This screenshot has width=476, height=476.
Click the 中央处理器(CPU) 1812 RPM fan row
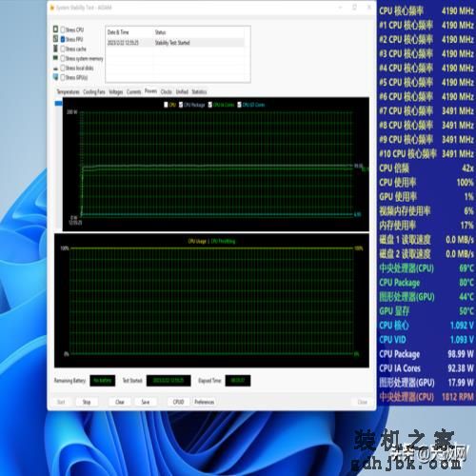426,396
